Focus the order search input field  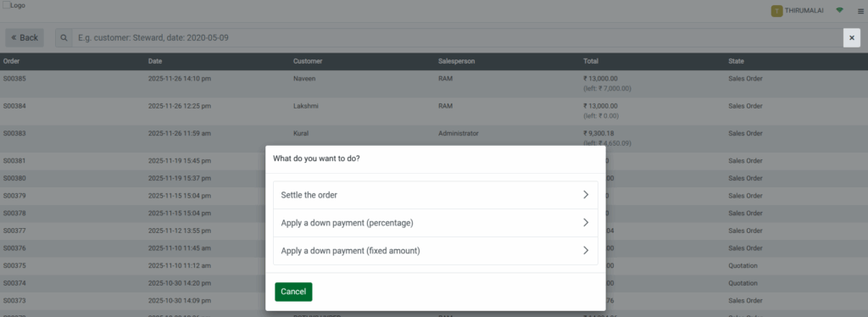pyautogui.click(x=457, y=37)
